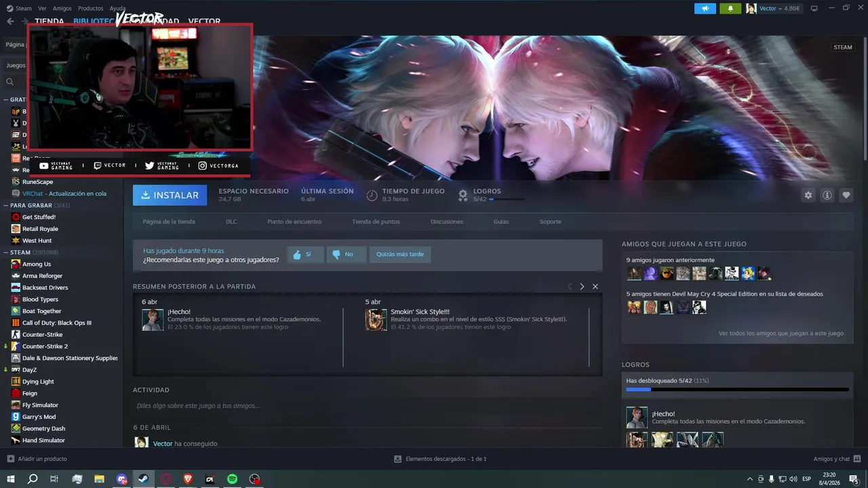Screen dimensions: 868x488
Task: Click Quizás más tarde button
Action: [x=400, y=254]
